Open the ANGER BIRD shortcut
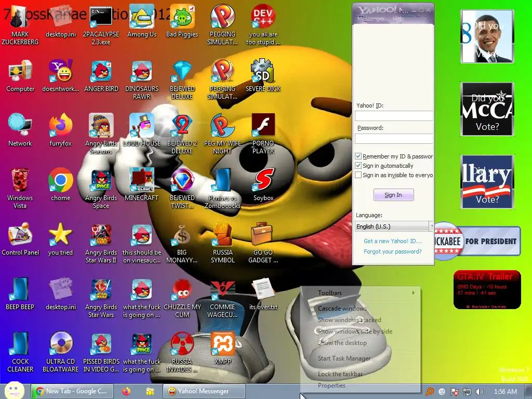The height and width of the screenshot is (399, 532). [101, 76]
